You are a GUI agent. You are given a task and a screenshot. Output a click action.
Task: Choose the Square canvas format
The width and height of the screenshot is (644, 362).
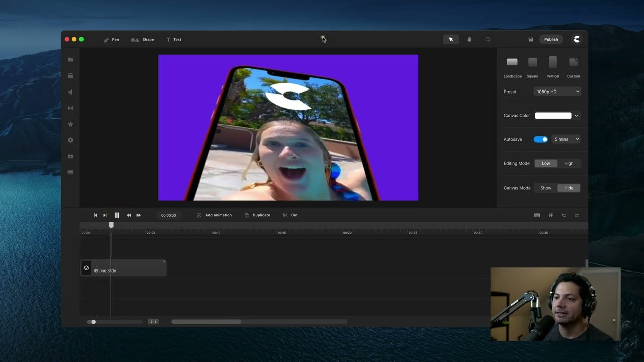[532, 67]
